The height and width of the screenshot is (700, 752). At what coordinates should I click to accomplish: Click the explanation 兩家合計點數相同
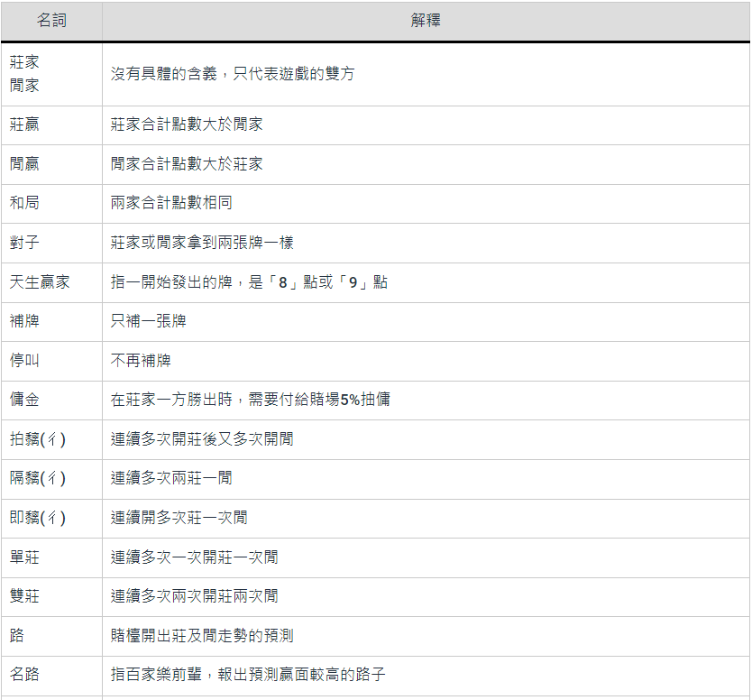click(x=171, y=203)
